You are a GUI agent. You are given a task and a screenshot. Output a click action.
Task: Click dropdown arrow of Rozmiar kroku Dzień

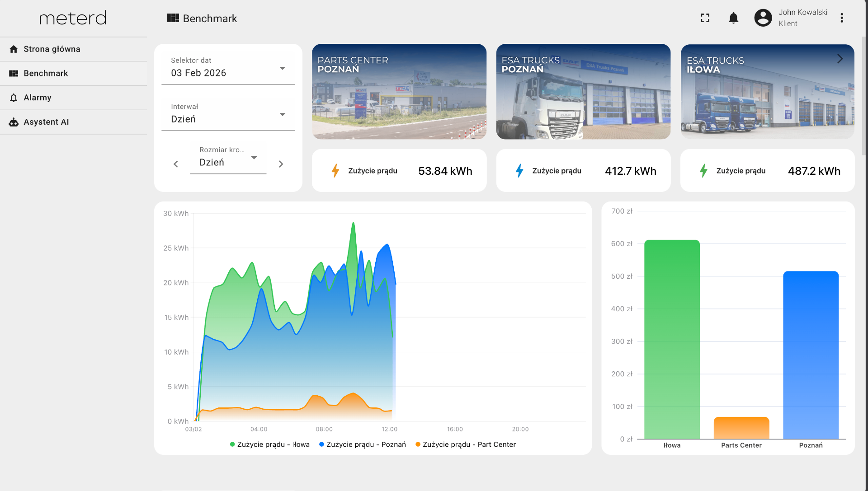[x=254, y=158]
